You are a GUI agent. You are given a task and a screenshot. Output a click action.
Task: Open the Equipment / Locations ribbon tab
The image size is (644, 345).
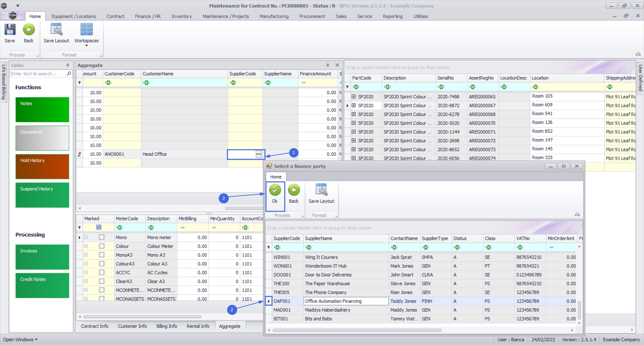coord(73,16)
